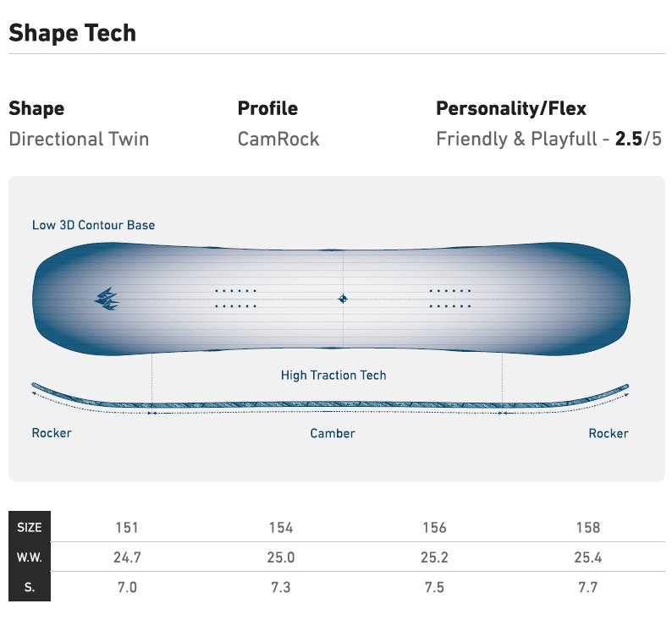
Task: Click the right Rocker label
Action: (x=609, y=433)
